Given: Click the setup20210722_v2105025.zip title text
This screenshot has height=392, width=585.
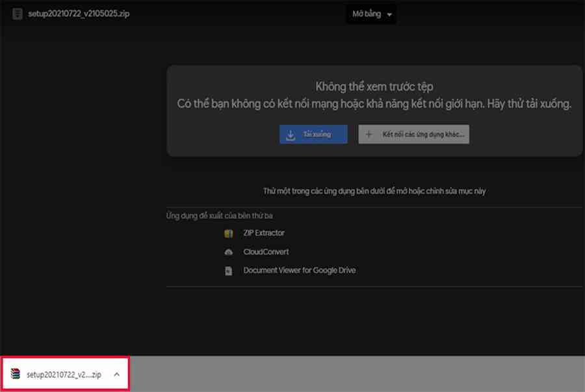Looking at the screenshot, I should point(78,14).
